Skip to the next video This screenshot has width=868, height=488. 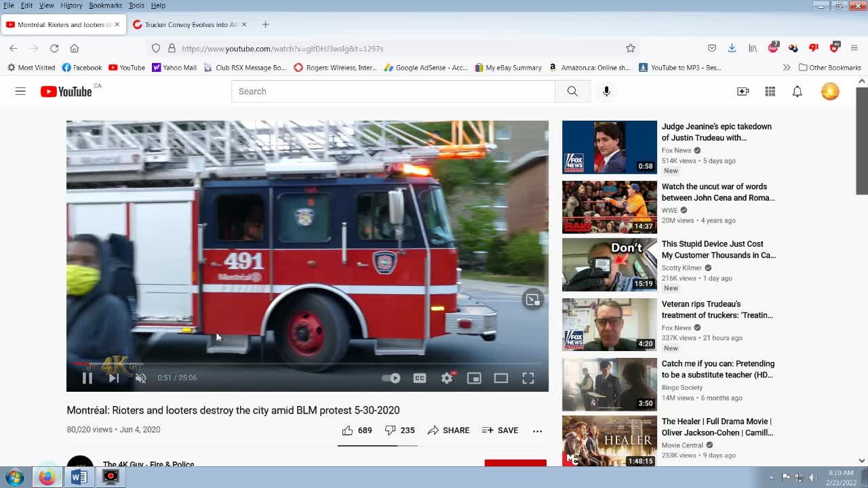click(114, 378)
